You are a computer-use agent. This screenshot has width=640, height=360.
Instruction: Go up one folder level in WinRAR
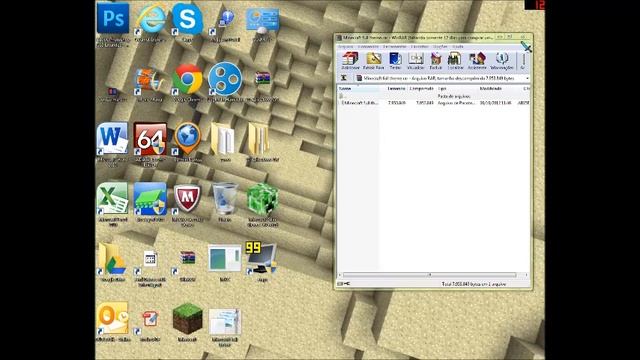click(x=344, y=78)
